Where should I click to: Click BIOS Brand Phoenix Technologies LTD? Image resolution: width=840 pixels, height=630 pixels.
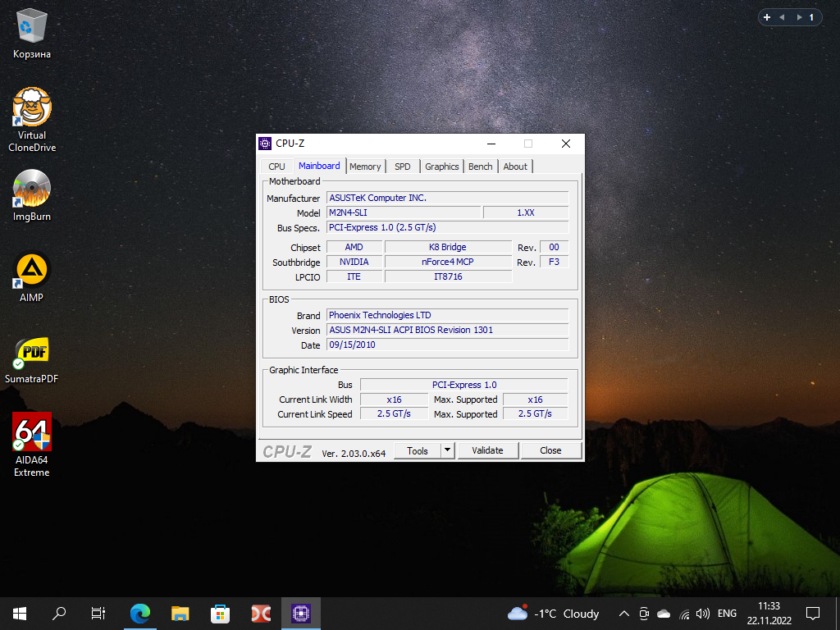coord(447,315)
